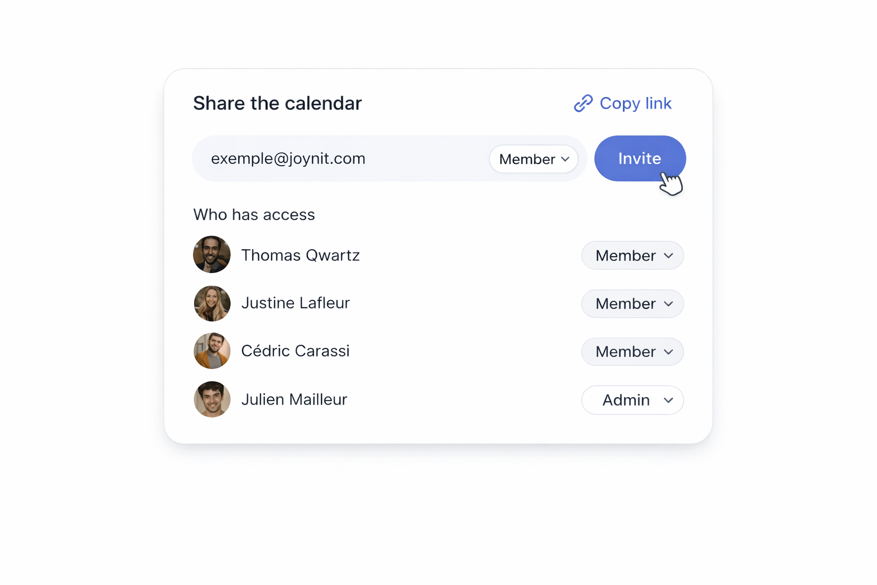The width and height of the screenshot is (877, 585).
Task: Open Thomas Qwartz's profile avatar
Action: [211, 255]
